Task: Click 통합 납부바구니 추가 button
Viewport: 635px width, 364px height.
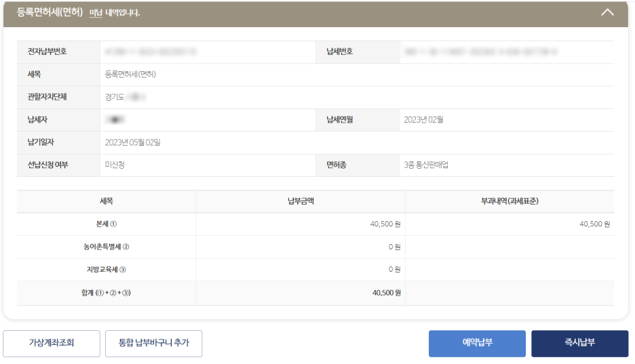Action: [153, 344]
